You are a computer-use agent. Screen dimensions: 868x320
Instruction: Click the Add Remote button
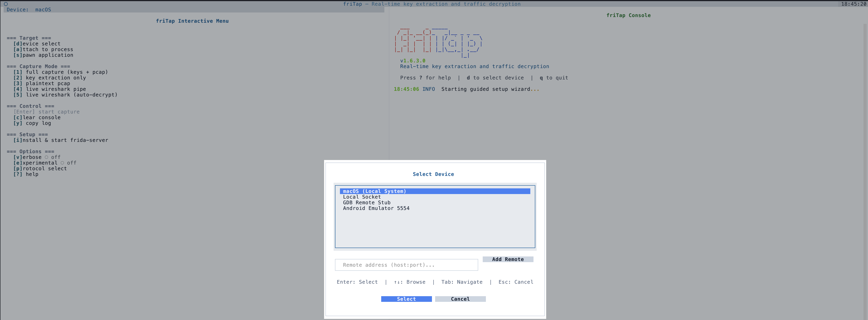508,259
